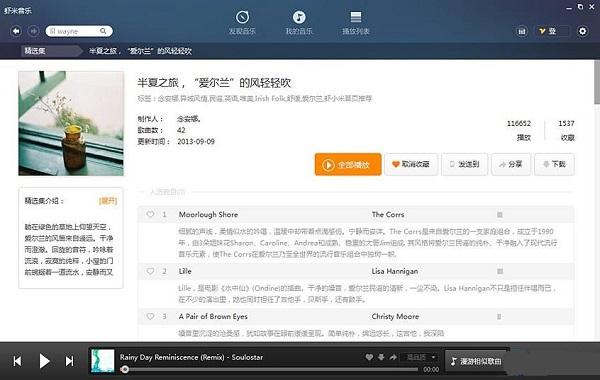The image size is (600, 380).
Task: Favorite Lille with its heart
Action: click(150, 271)
